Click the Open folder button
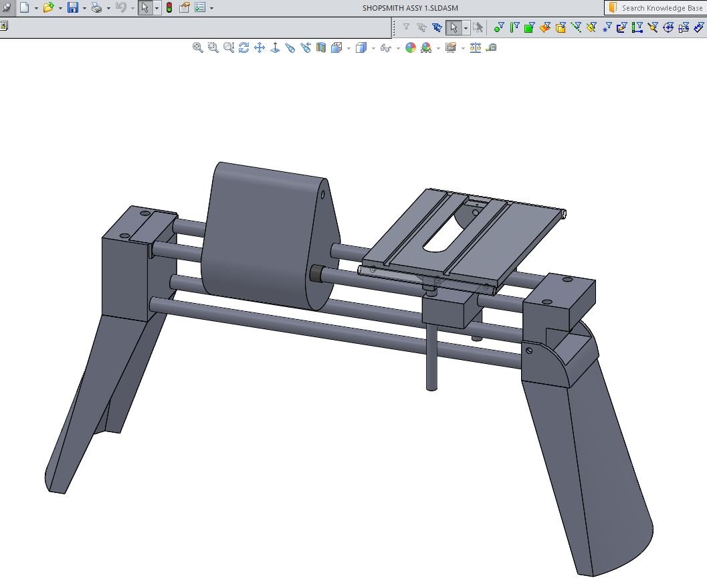Image resolution: width=707 pixels, height=588 pixels. pos(49,7)
